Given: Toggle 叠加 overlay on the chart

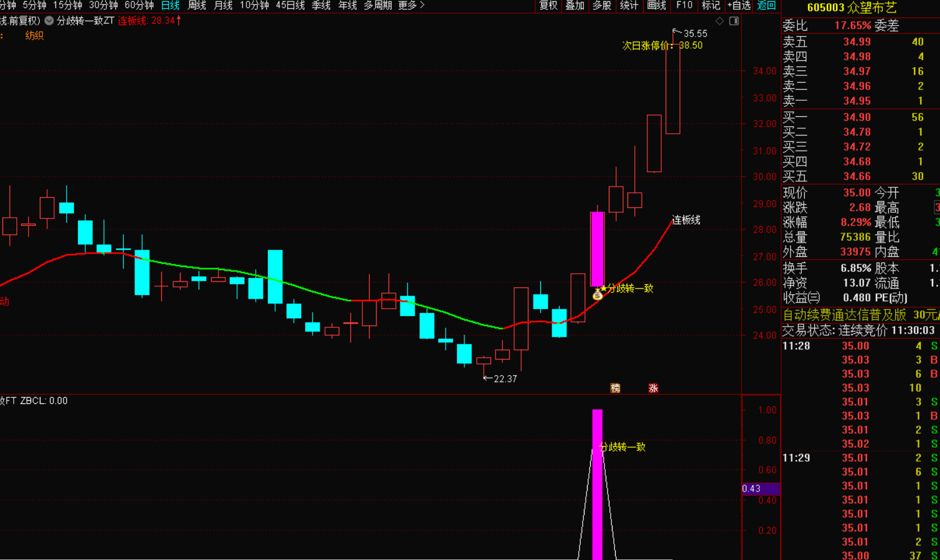Looking at the screenshot, I should (575, 6).
